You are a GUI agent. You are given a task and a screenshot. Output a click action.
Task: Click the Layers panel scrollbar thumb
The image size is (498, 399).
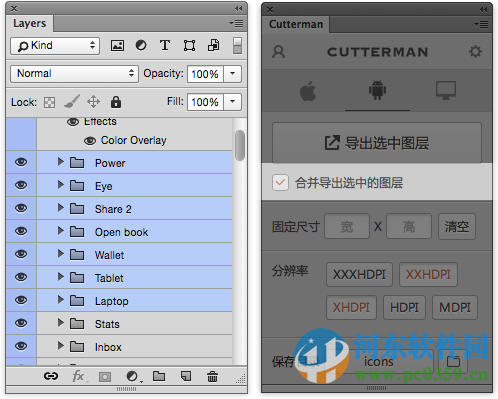(240, 146)
